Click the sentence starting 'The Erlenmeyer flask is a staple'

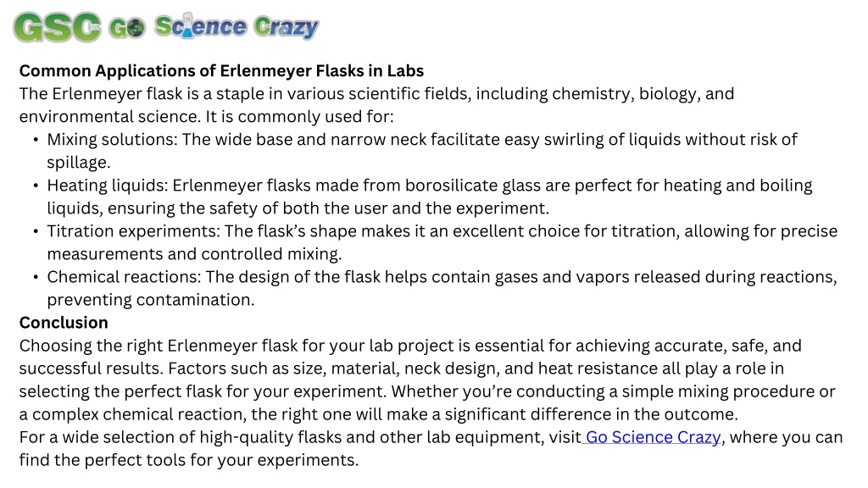pos(376,105)
